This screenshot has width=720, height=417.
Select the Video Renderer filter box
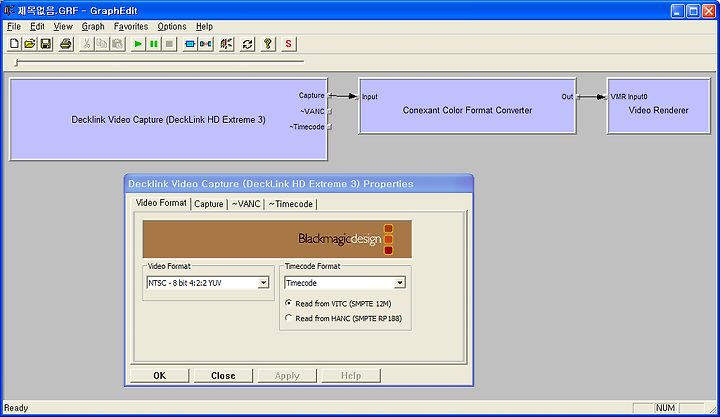[658, 106]
